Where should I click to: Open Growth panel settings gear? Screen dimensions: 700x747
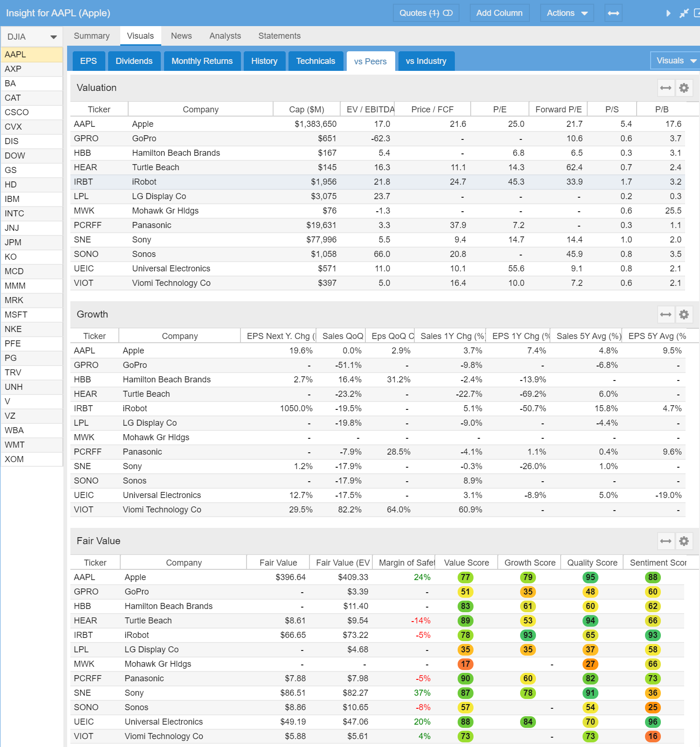(684, 314)
